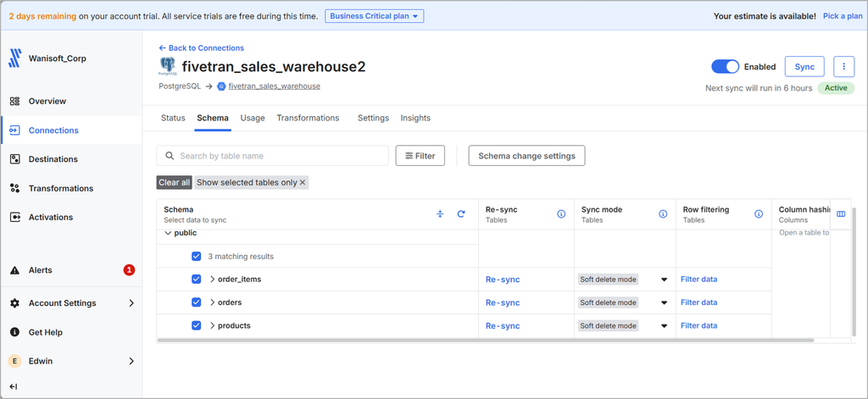
Task: Click the Destinations sidebar icon
Action: pos(15,159)
